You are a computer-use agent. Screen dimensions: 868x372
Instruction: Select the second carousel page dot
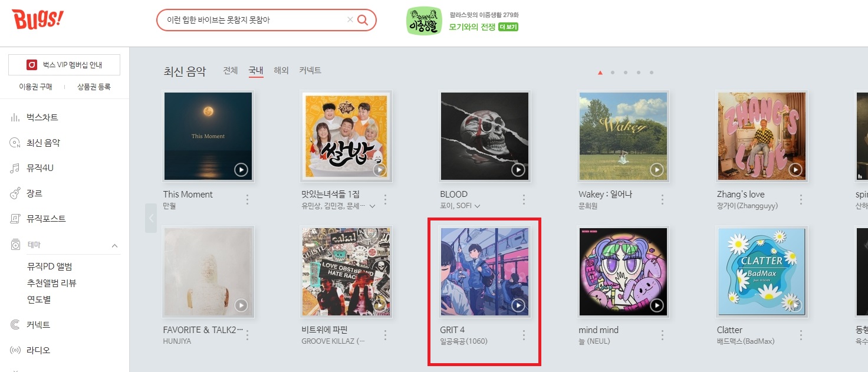tap(613, 73)
